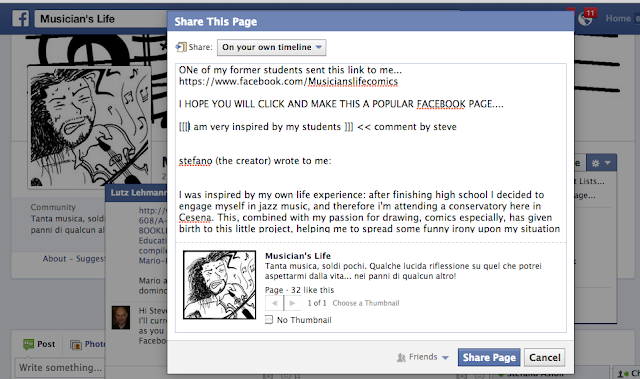
Task: Expand the Friends audience selector
Action: click(x=423, y=357)
